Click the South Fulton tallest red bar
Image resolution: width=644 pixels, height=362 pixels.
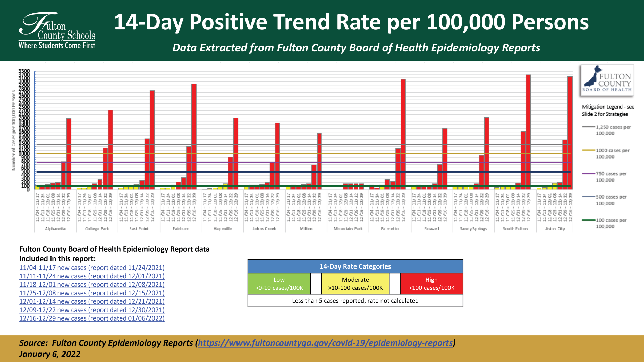click(528, 132)
